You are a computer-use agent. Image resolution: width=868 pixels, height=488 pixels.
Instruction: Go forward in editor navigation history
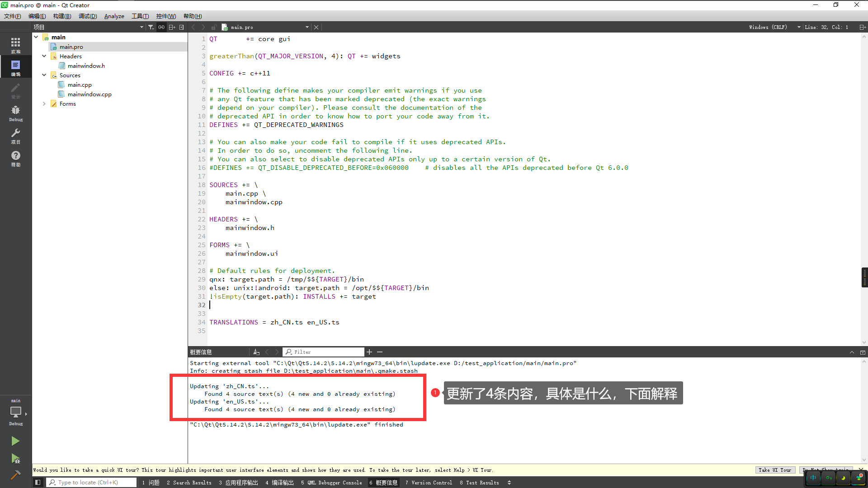pos(203,27)
